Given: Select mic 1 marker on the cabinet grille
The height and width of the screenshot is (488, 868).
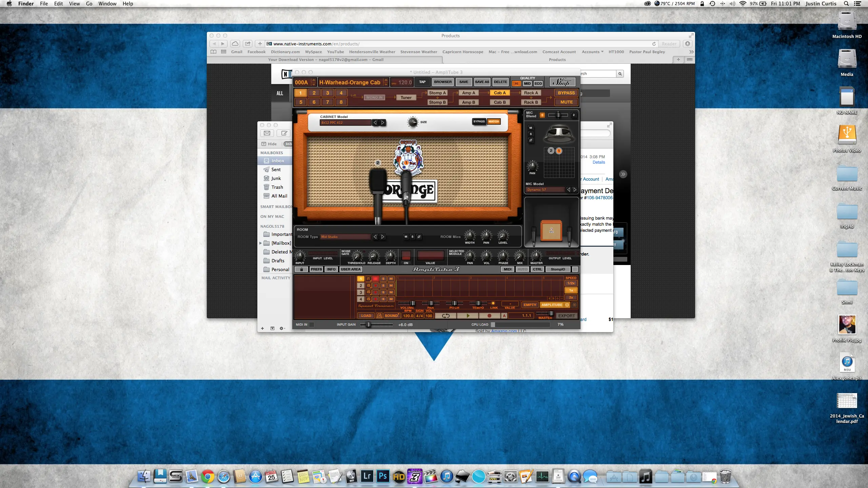Looking at the screenshot, I should coord(406,163).
